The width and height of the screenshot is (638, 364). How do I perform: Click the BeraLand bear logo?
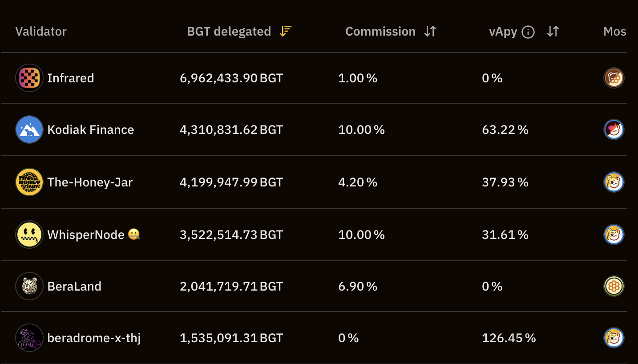(x=29, y=286)
